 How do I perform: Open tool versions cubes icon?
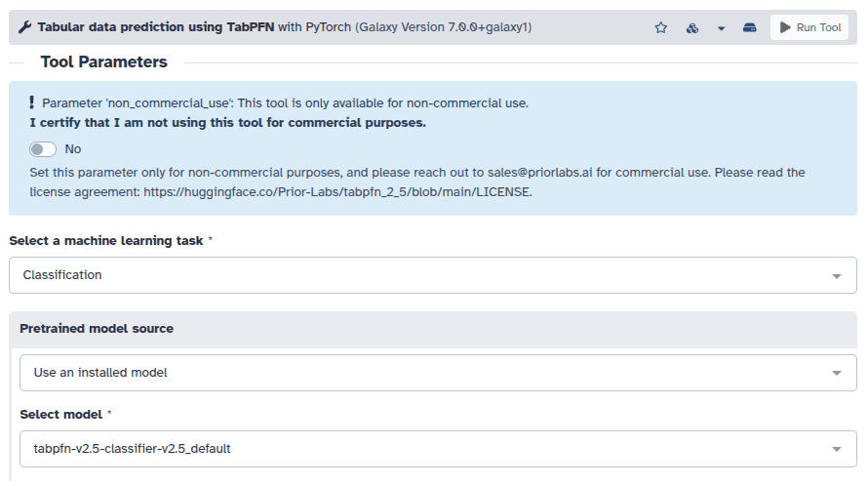click(692, 27)
